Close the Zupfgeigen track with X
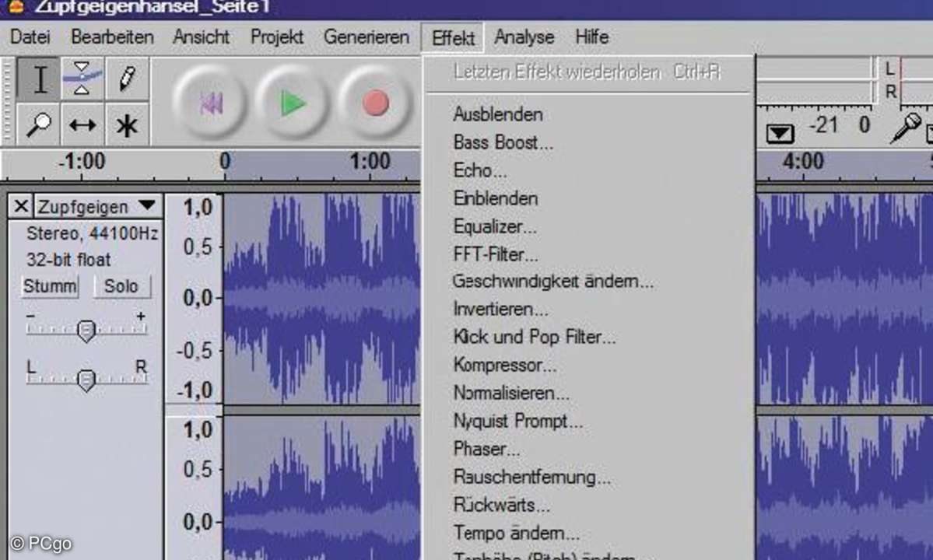Viewport: 933px width, 560px height. coord(21,206)
